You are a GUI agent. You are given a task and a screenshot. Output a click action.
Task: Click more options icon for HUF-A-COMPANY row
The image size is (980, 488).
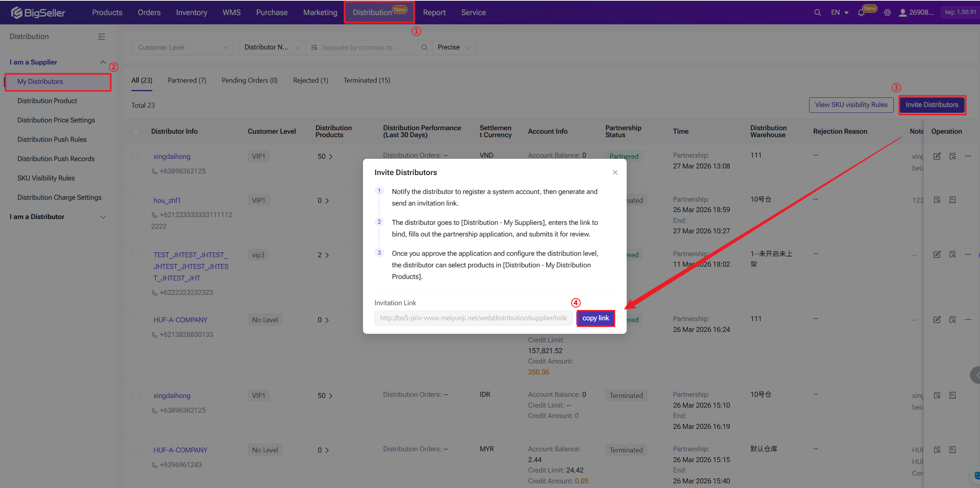click(x=968, y=320)
